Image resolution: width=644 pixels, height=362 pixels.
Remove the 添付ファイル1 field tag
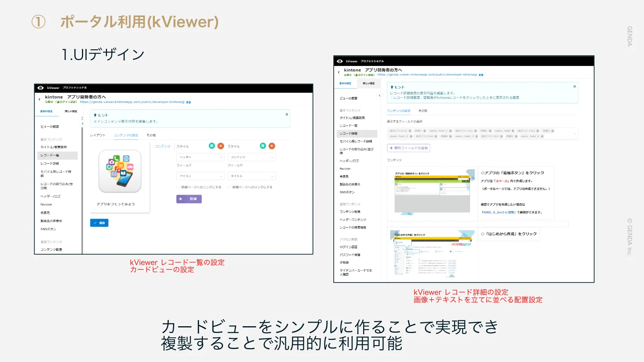411,131
